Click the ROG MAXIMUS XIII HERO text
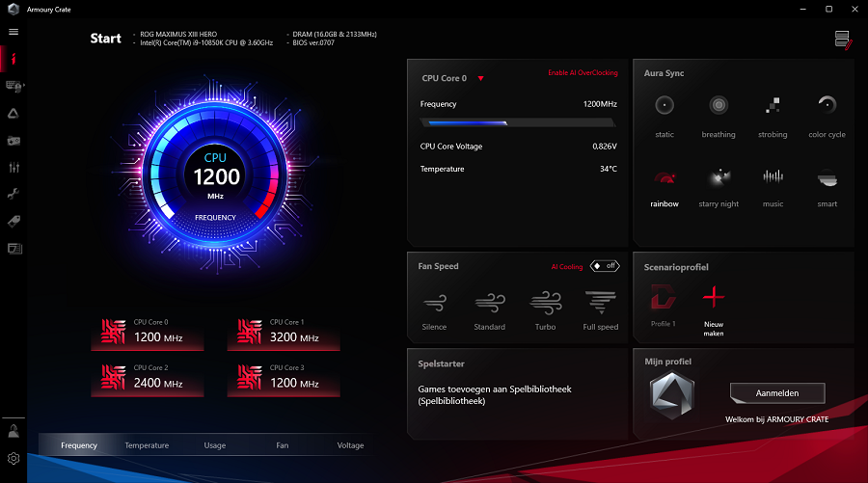The height and width of the screenshot is (483, 868). pos(178,35)
